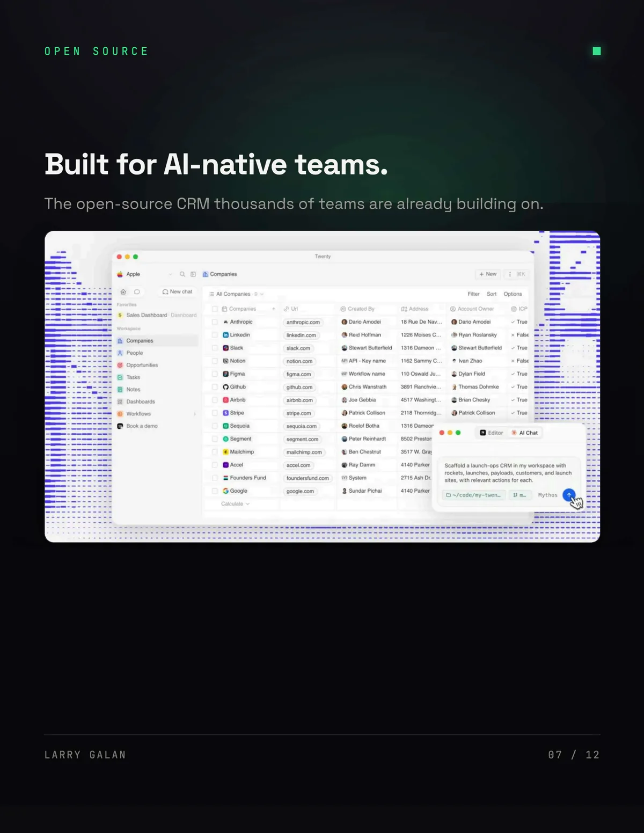Open the Created By column header menu
The image size is (644, 833).
pyautogui.click(x=358, y=309)
